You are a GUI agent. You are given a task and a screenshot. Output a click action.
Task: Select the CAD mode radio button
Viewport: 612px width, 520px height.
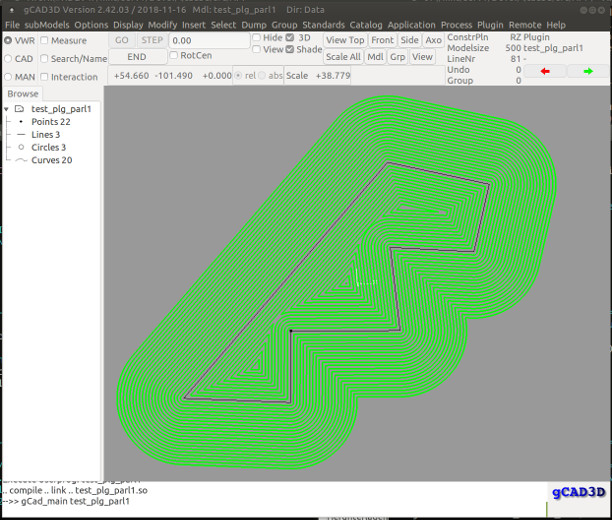coord(8,59)
